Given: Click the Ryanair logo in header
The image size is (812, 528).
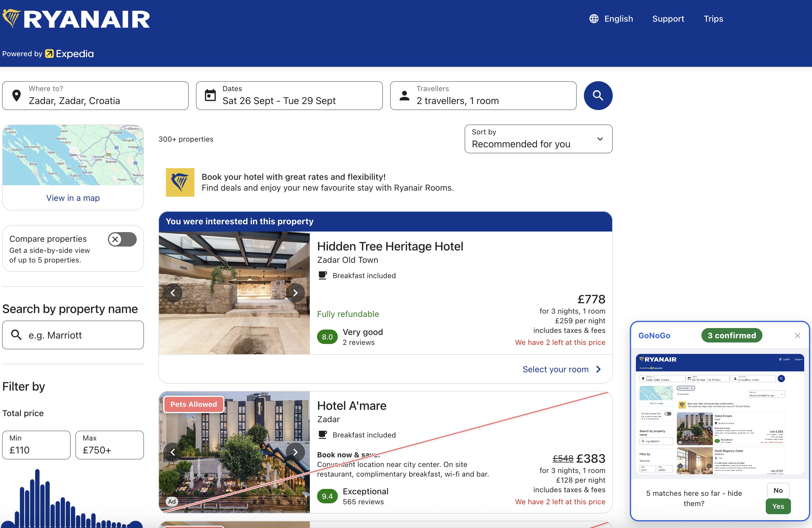Looking at the screenshot, I should pyautogui.click(x=76, y=19).
